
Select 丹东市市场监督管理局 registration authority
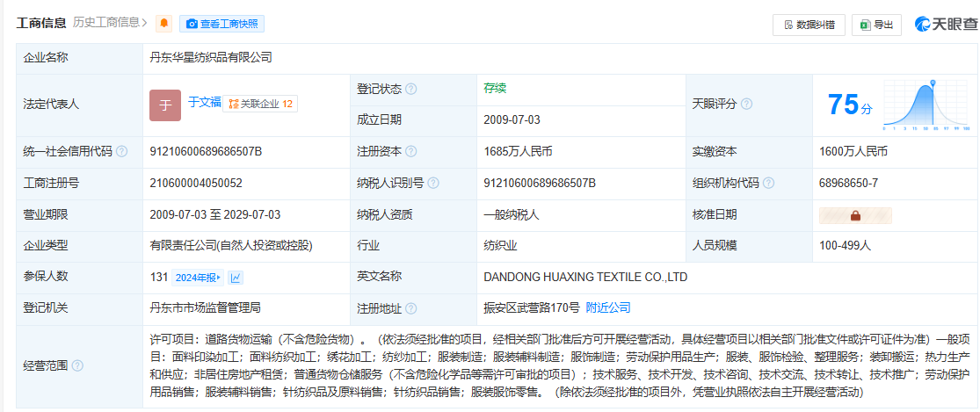(205, 307)
